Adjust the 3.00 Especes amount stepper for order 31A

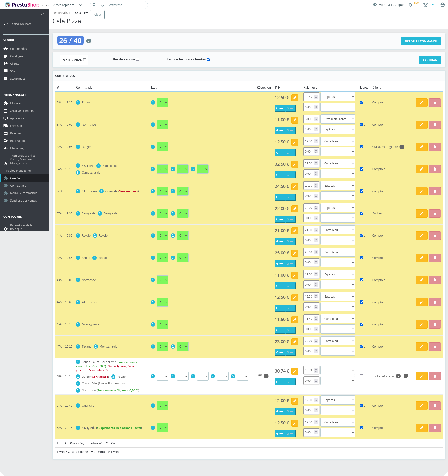316,130
